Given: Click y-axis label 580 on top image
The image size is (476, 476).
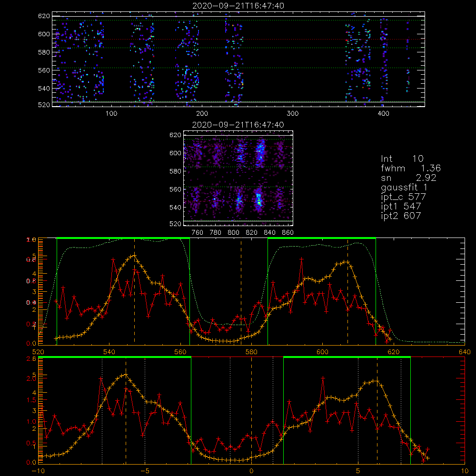Looking at the screenshot, I should [x=44, y=52].
